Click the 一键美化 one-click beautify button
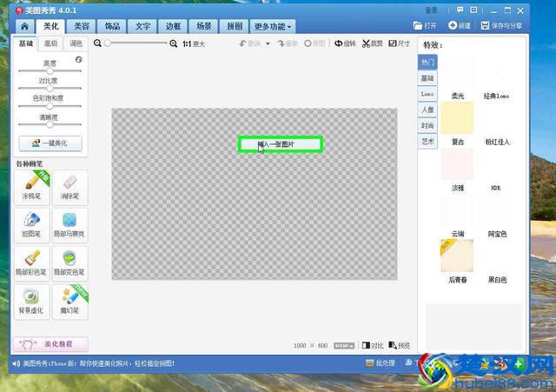The image size is (556, 392). tap(50, 143)
